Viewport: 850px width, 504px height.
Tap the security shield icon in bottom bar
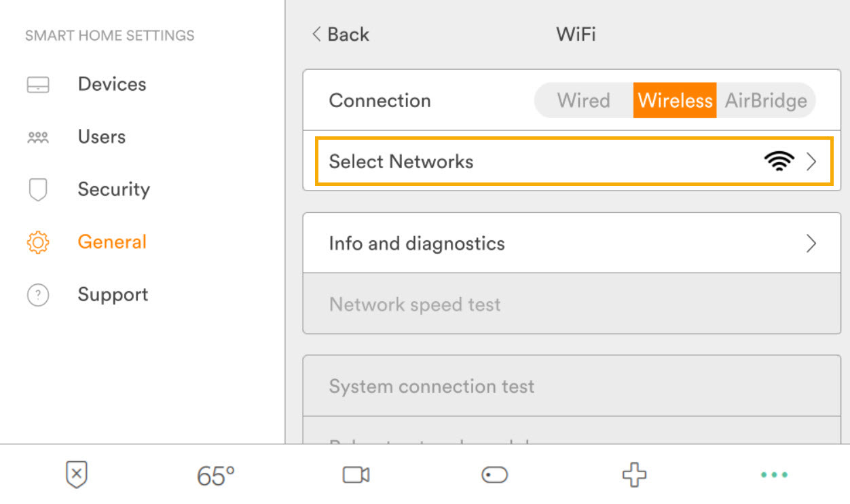pyautogui.click(x=77, y=474)
